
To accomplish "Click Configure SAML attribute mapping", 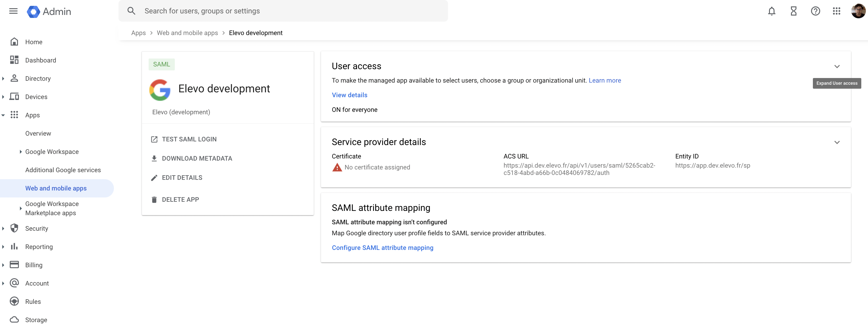I will tap(383, 248).
